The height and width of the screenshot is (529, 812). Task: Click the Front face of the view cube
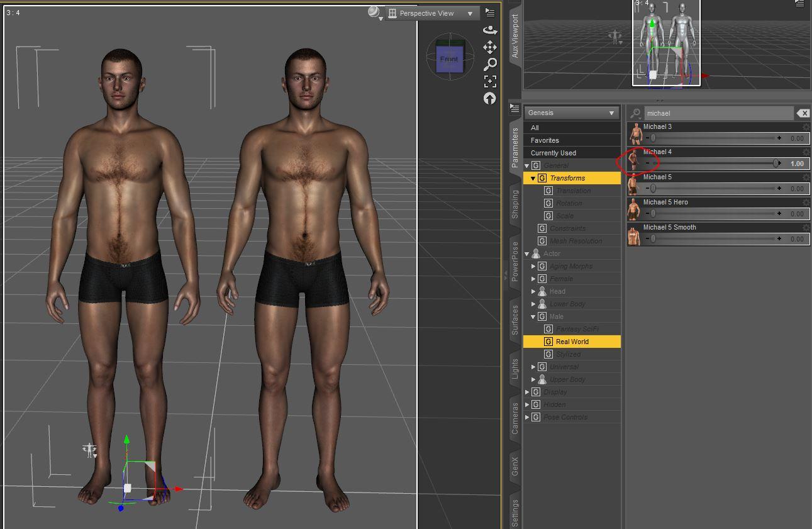[x=449, y=60]
